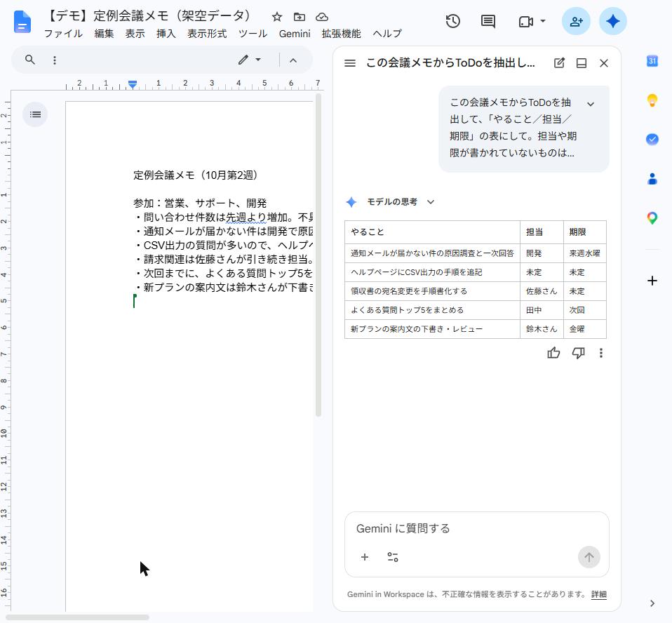Open toolbar more options menu
The image size is (672, 623).
tap(55, 60)
